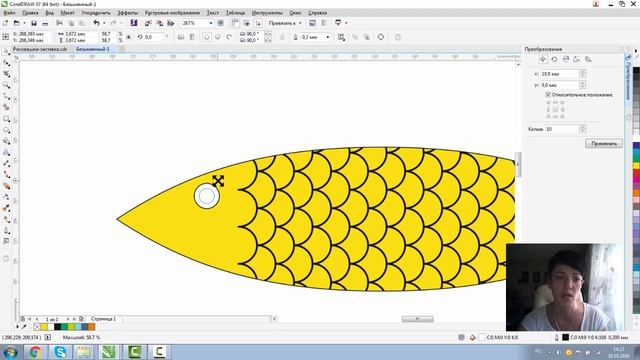Open the application launcher dropdown arrow

[346, 23]
